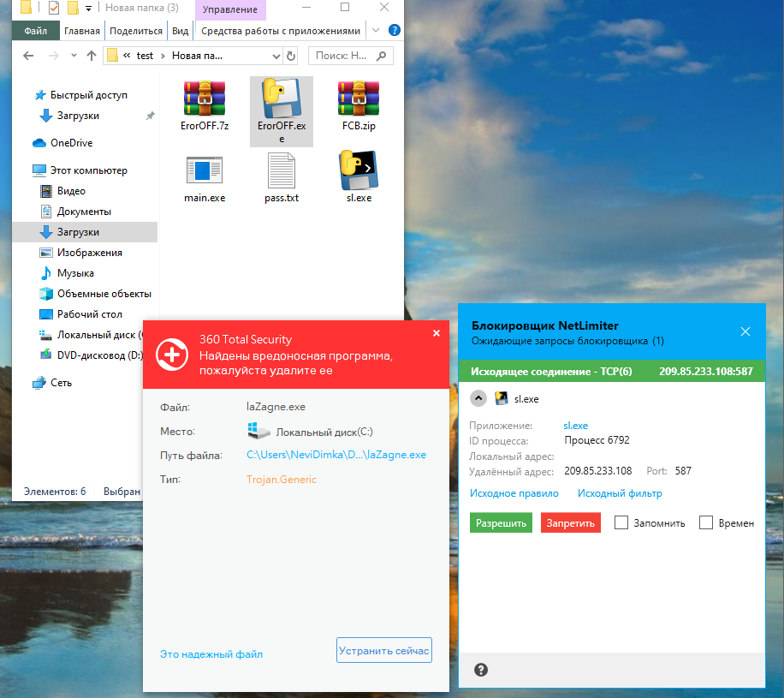Click Это надежный файл link
This screenshot has height=698, width=784.
click(x=211, y=654)
